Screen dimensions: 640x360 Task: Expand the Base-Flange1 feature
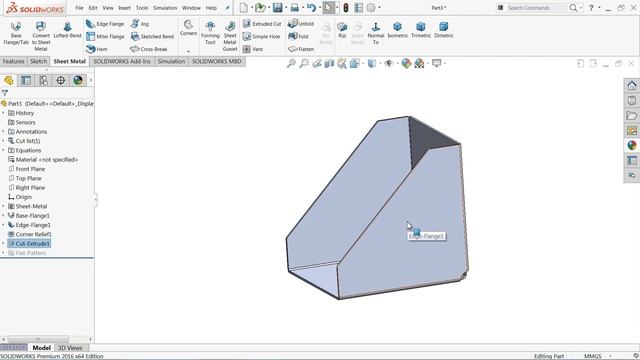4,216
